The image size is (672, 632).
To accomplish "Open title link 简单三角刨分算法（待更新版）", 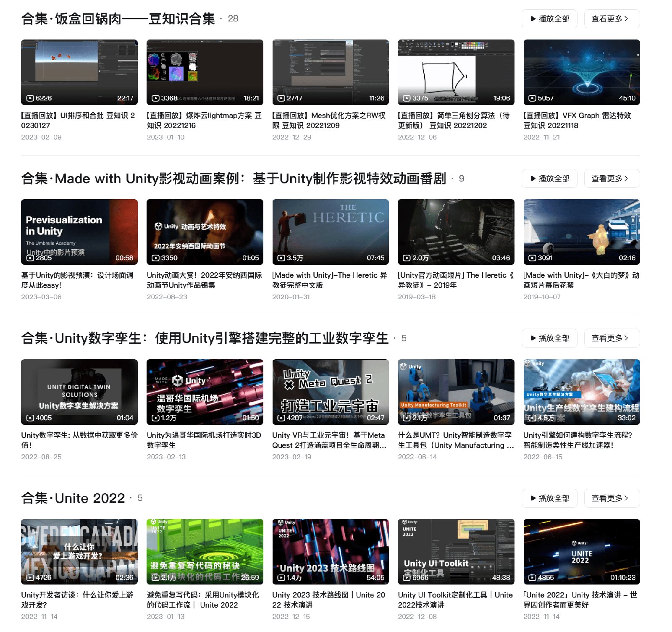I will pos(454,121).
